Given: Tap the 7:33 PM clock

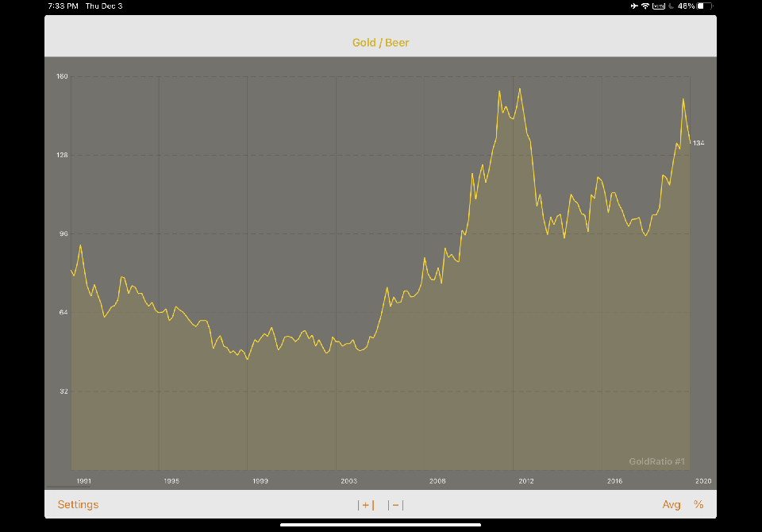Looking at the screenshot, I should 63,6.
